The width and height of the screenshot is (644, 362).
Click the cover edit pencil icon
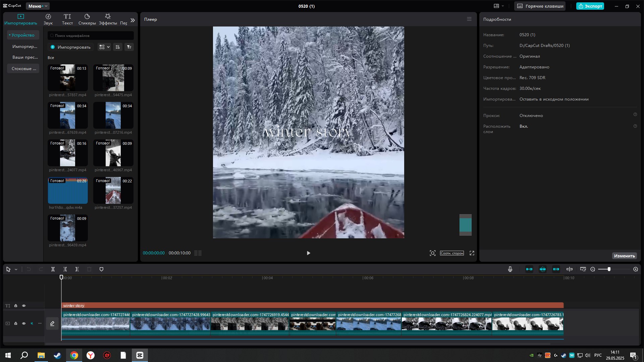tap(52, 323)
